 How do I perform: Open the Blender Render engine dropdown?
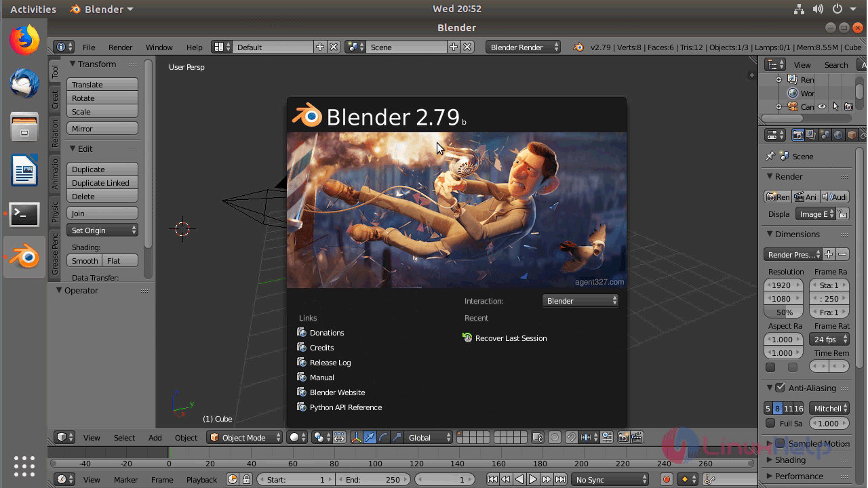pyautogui.click(x=524, y=47)
